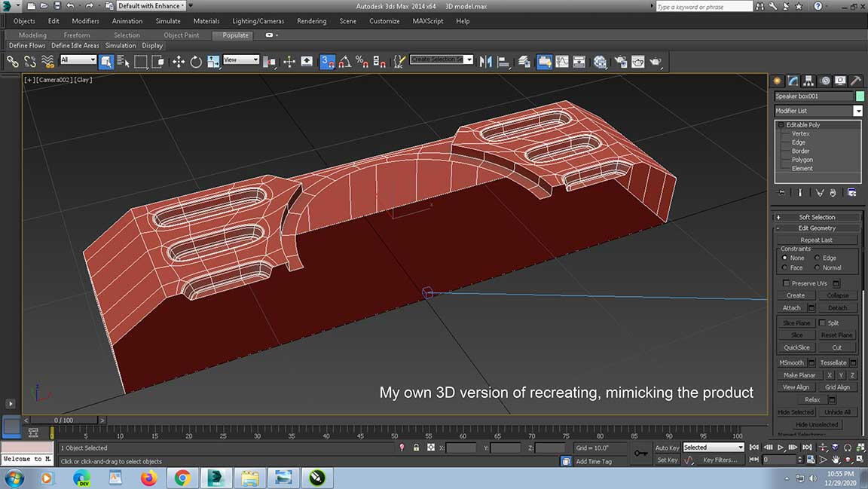Select the Select and Move tool

pyautogui.click(x=179, y=61)
